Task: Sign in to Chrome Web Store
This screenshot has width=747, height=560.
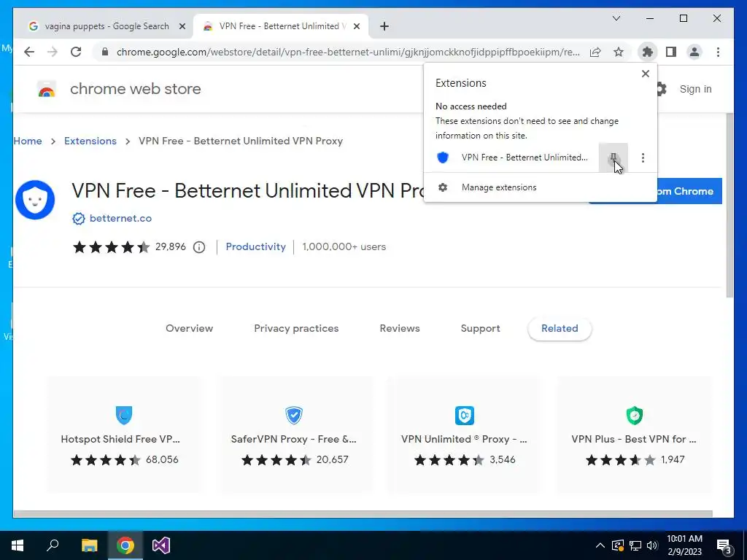Action: point(695,89)
